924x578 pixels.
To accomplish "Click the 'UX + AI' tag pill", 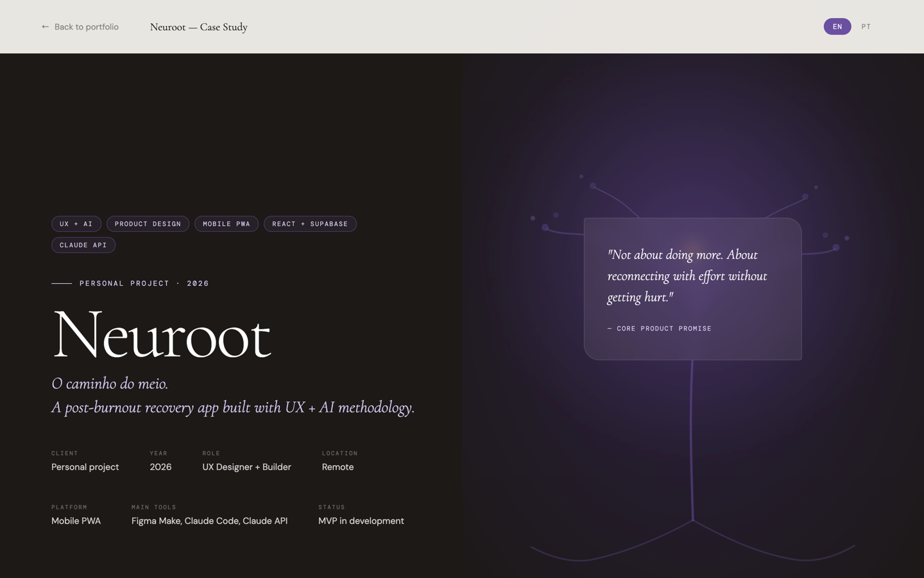I will 76,223.
